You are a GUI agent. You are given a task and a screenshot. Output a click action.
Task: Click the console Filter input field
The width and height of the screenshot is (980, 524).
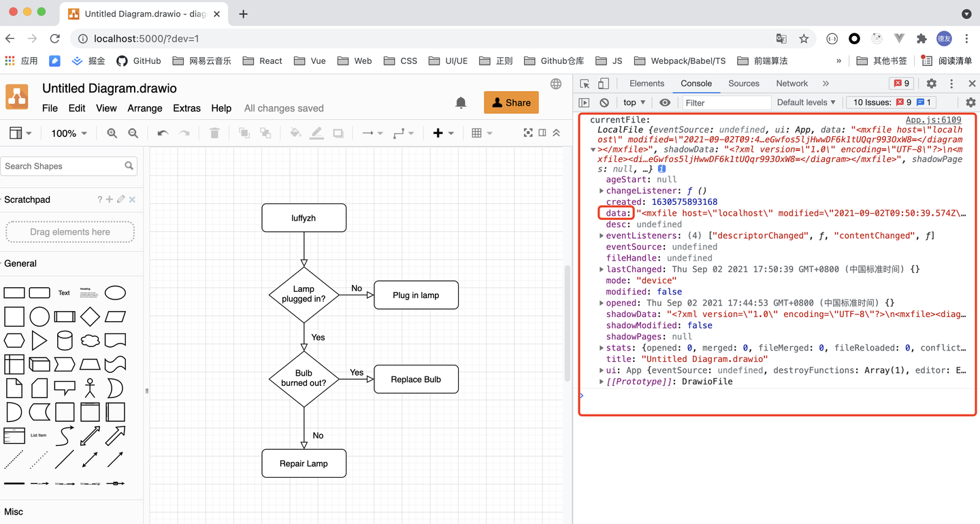[x=726, y=103]
